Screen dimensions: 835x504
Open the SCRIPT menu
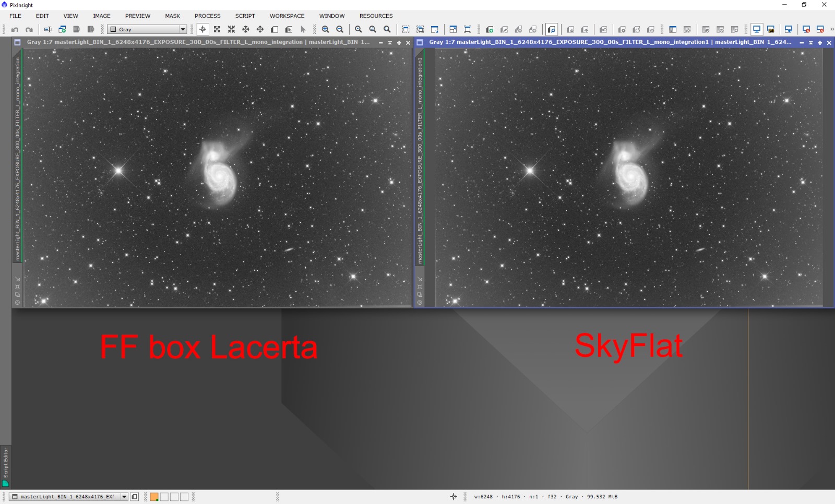point(245,16)
